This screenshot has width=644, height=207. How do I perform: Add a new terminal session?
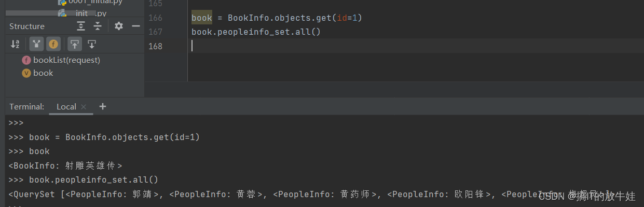pos(103,106)
